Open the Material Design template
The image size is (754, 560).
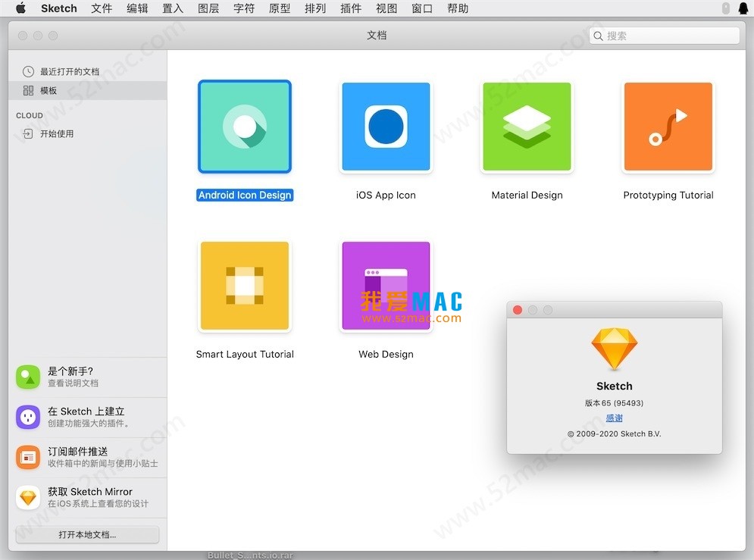pos(527,127)
